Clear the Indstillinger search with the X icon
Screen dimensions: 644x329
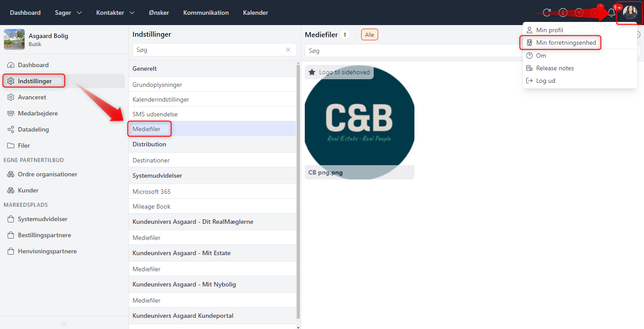coord(288,50)
